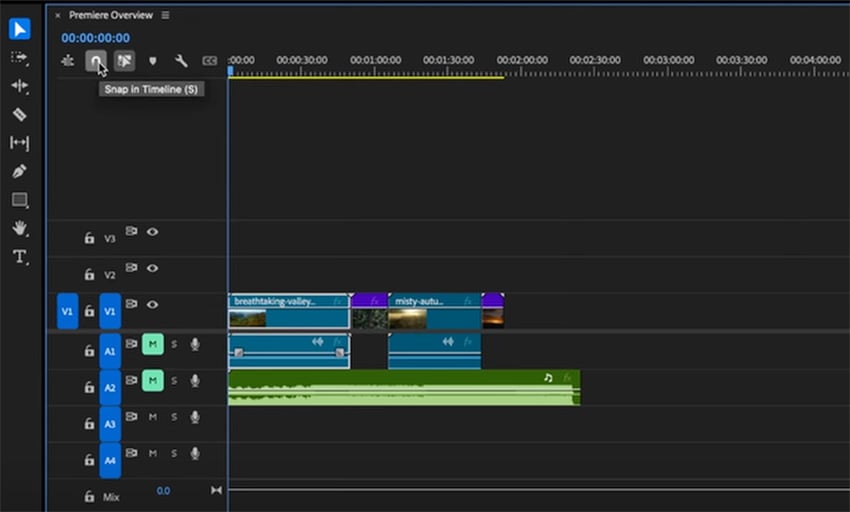The width and height of the screenshot is (850, 512).
Task: Select the Ripple Edit tool
Action: [19, 86]
